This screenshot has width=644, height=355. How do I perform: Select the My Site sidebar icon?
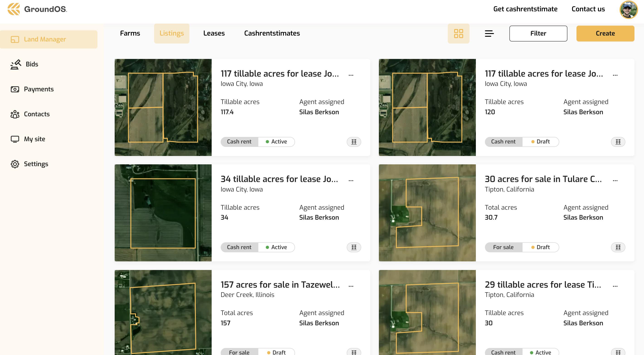coord(15,139)
